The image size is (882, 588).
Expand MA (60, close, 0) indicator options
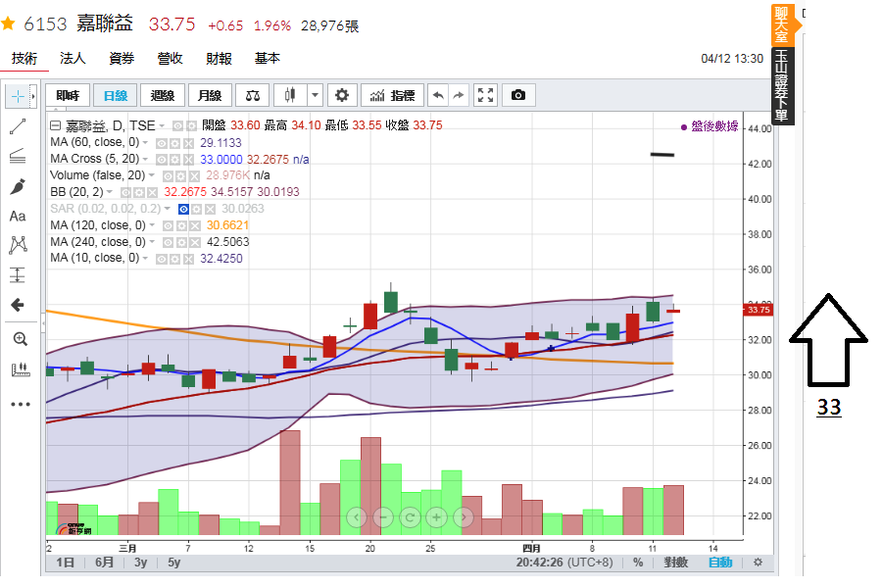145,142
